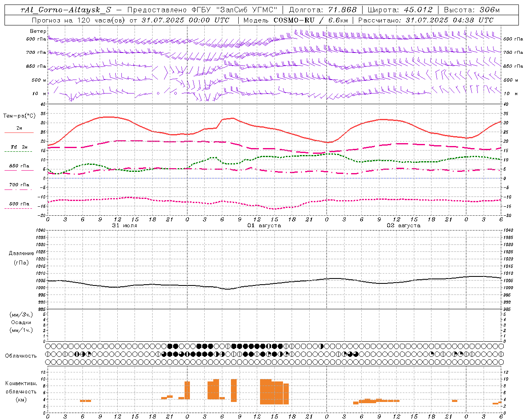Click the Тем-ра(°C) axis label

[19, 116]
